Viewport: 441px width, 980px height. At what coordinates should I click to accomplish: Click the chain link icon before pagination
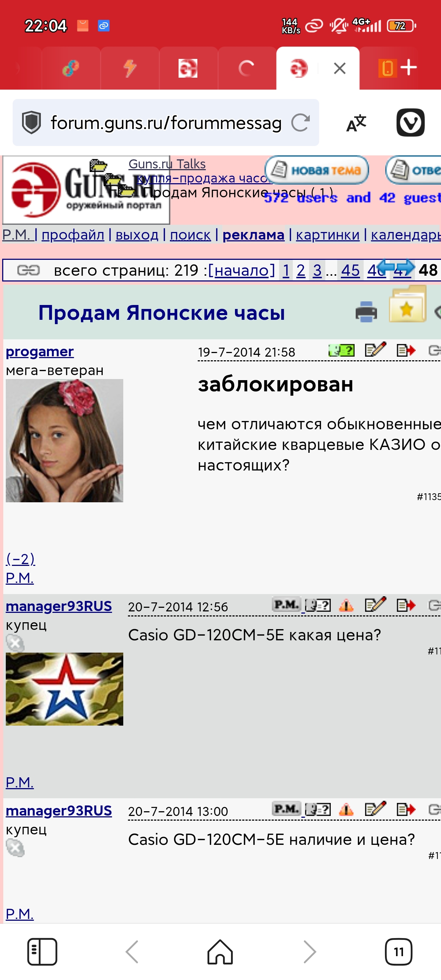click(29, 270)
